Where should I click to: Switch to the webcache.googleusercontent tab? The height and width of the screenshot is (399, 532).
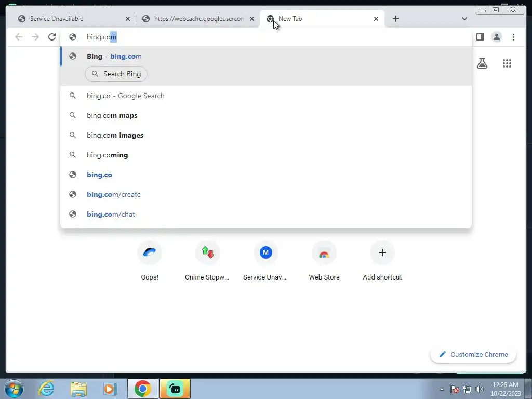198,19
